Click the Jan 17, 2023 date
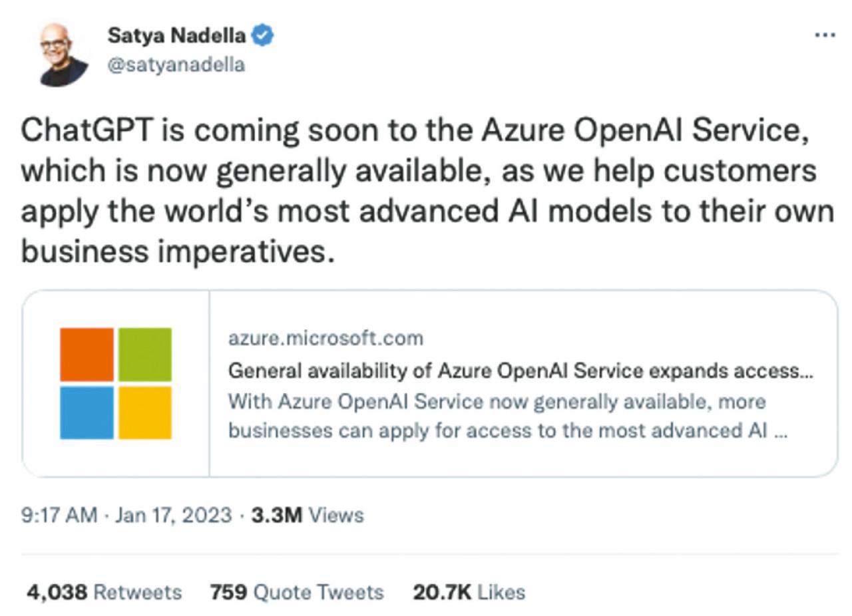The image size is (852, 616). coord(173,516)
